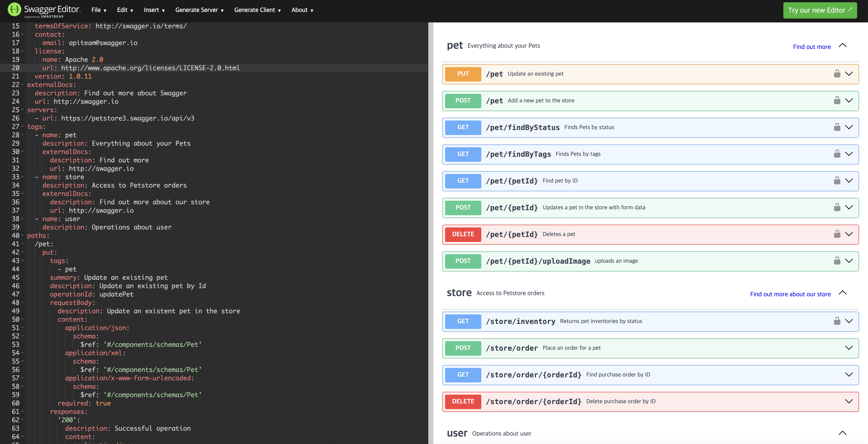Click lock icon on /pet/findByTags row
Screen dimensions: 868x444
click(837, 154)
